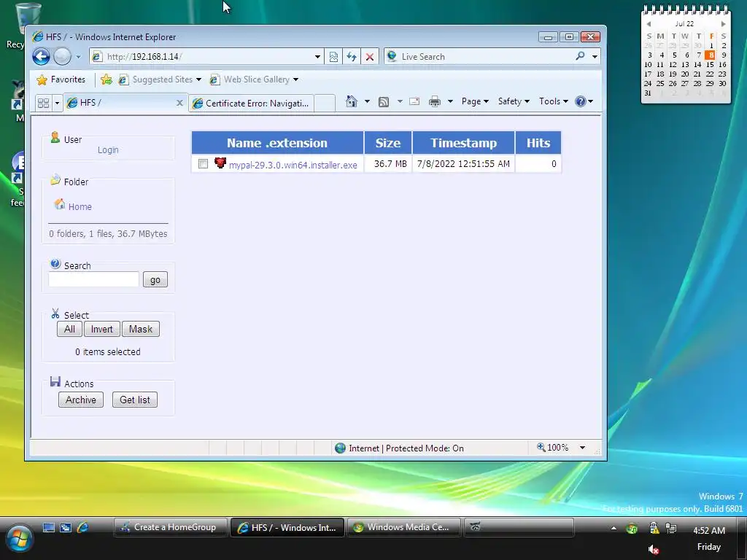Download mypal-29.3.0.win64.installer.exe link
The image size is (747, 560).
pos(293,166)
